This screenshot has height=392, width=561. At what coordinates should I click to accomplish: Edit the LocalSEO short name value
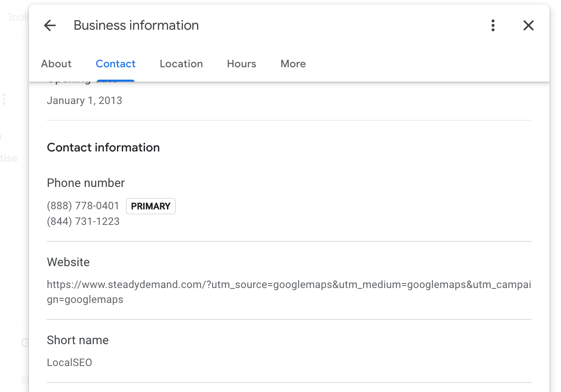point(69,363)
